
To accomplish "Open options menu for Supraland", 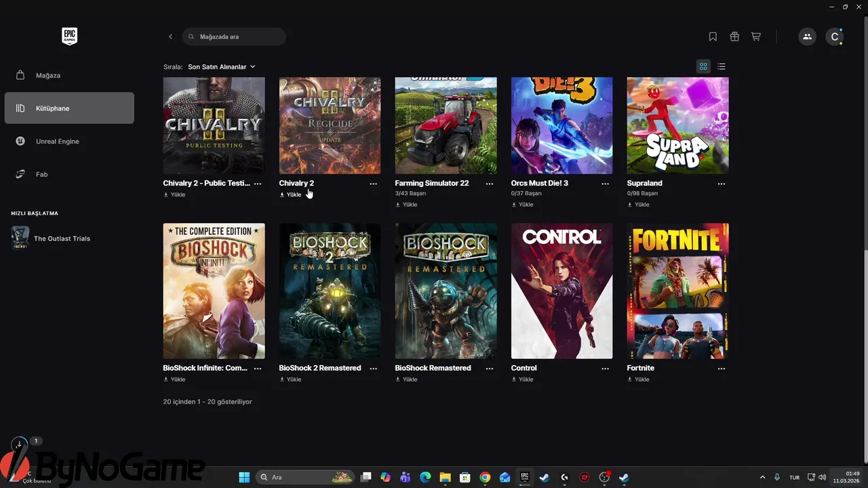I will point(722,184).
